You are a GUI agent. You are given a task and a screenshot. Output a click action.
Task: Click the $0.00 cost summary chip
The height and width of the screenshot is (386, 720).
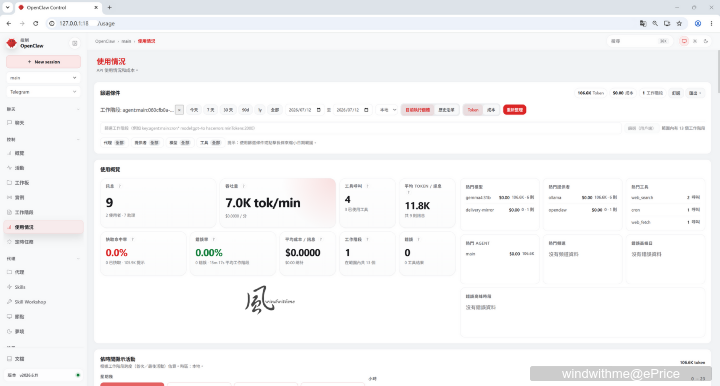click(x=623, y=93)
